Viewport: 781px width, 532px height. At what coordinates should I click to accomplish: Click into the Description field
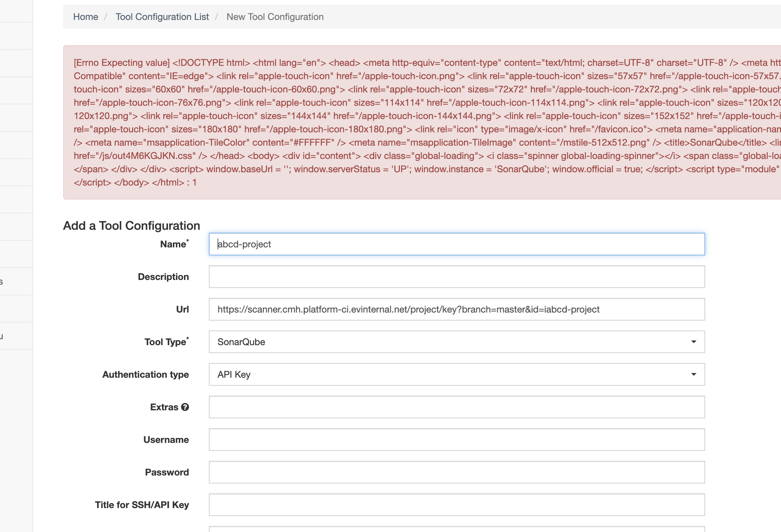coord(457,277)
